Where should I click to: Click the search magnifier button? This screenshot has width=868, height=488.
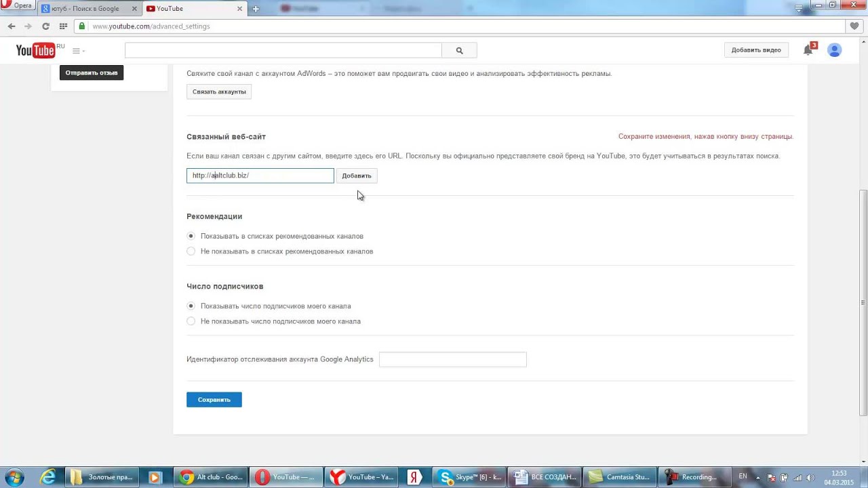click(x=459, y=50)
